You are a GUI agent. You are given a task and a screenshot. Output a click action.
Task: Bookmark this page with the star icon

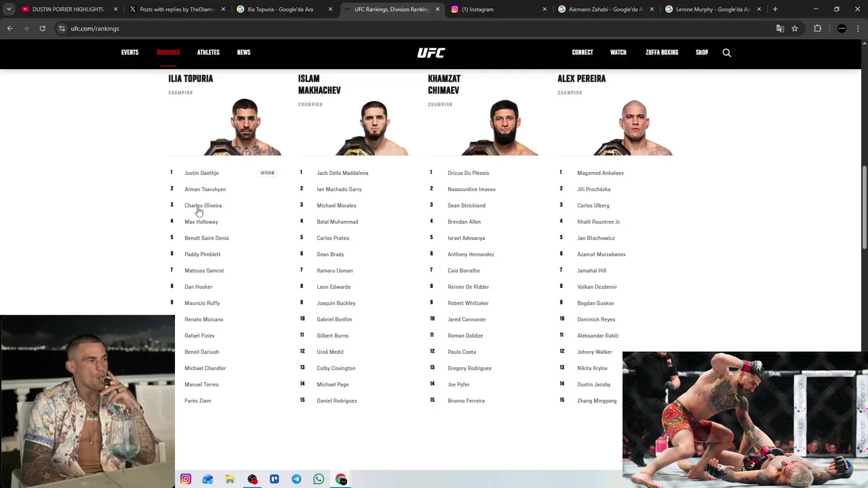(795, 28)
